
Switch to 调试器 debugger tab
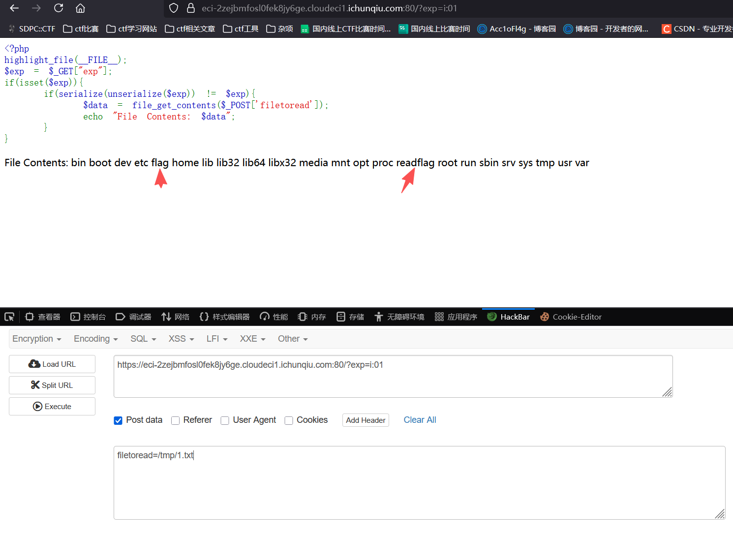(133, 317)
